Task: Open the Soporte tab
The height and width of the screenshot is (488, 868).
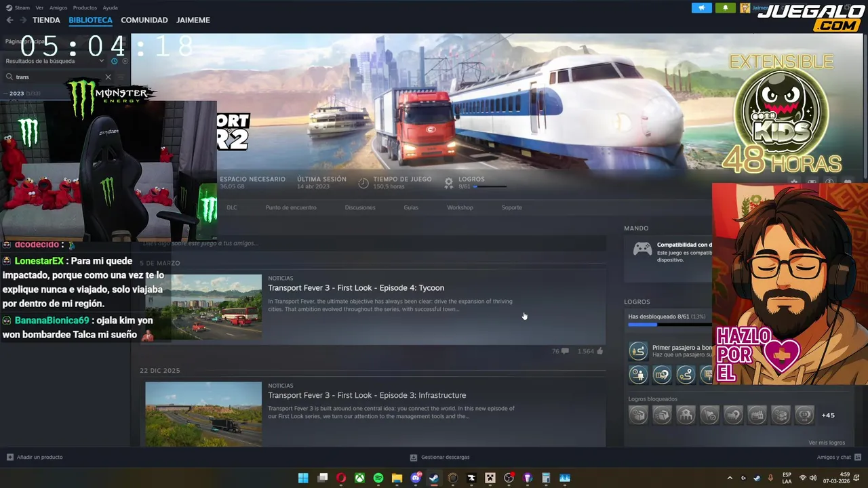Action: [512, 207]
